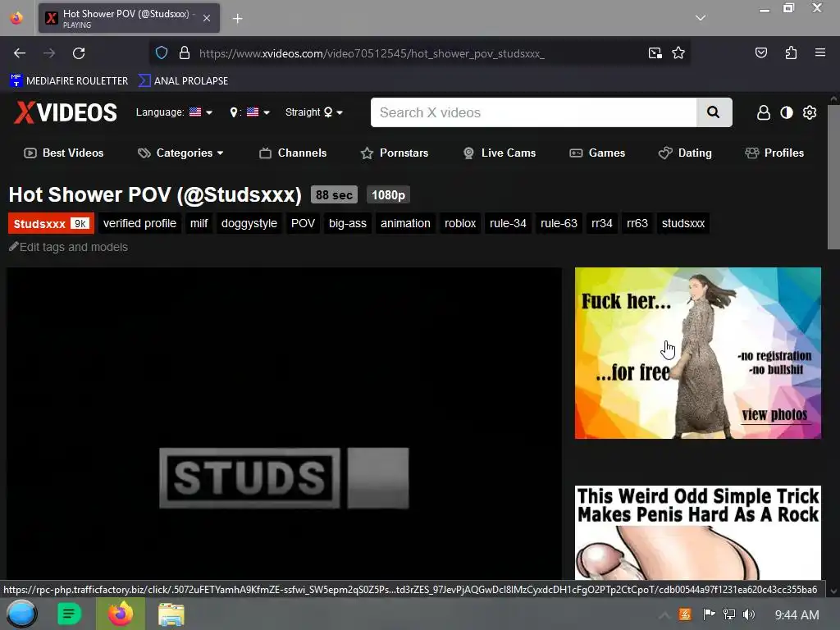
Task: Open picture-in-picture icon in address bar
Action: [655, 52]
